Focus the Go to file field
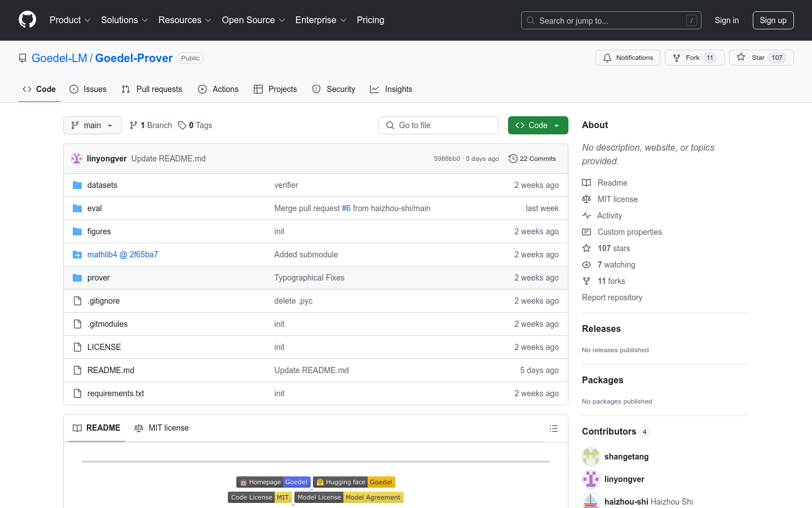The height and width of the screenshot is (508, 812). pyautogui.click(x=439, y=125)
